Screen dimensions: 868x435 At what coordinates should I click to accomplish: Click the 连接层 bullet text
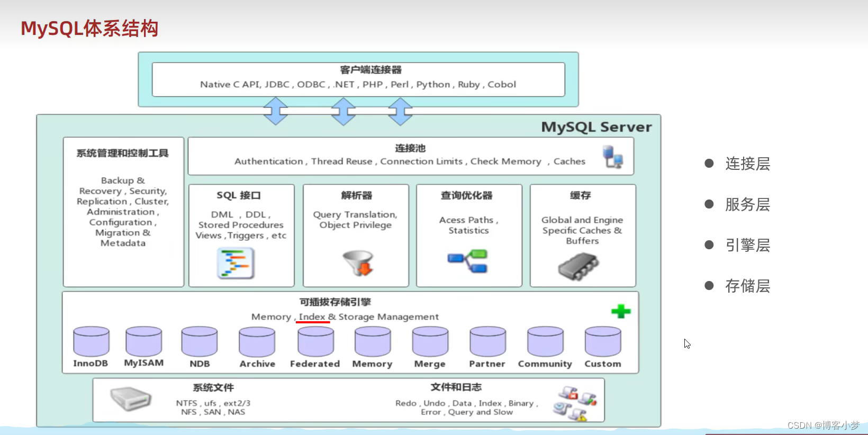click(x=747, y=164)
